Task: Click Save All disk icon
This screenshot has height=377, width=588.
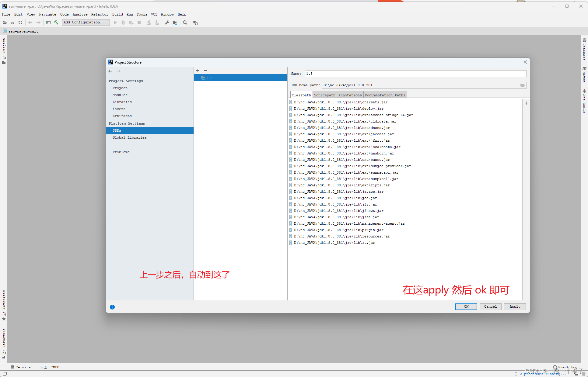Action: pos(12,22)
